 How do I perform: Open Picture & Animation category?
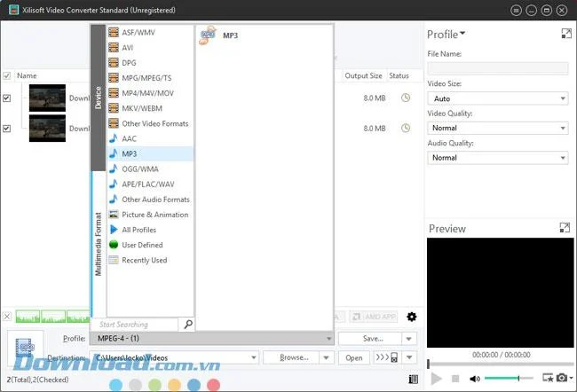[x=150, y=215]
